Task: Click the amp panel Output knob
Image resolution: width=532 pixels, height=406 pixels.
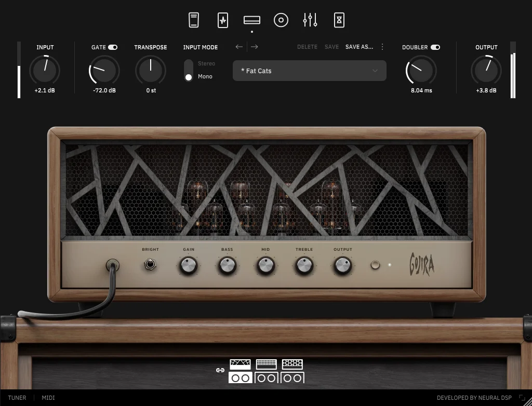Action: pyautogui.click(x=343, y=265)
